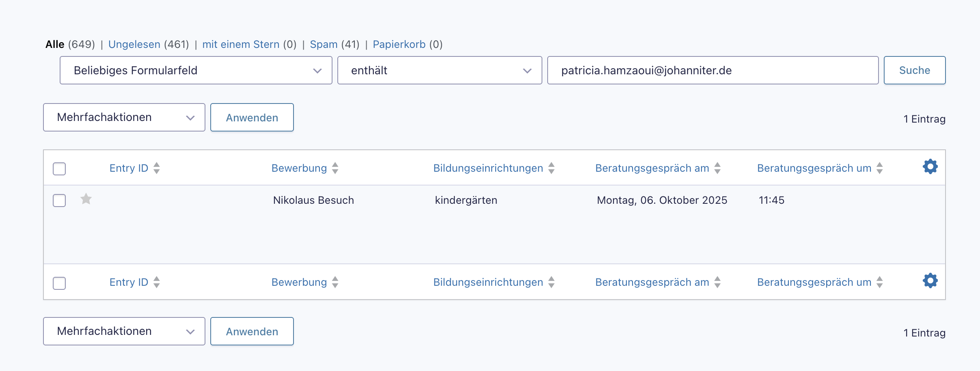Click the search text field with email

(712, 71)
